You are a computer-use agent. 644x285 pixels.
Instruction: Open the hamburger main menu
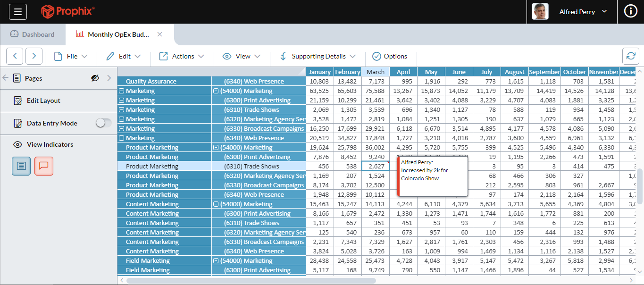pos(18,12)
